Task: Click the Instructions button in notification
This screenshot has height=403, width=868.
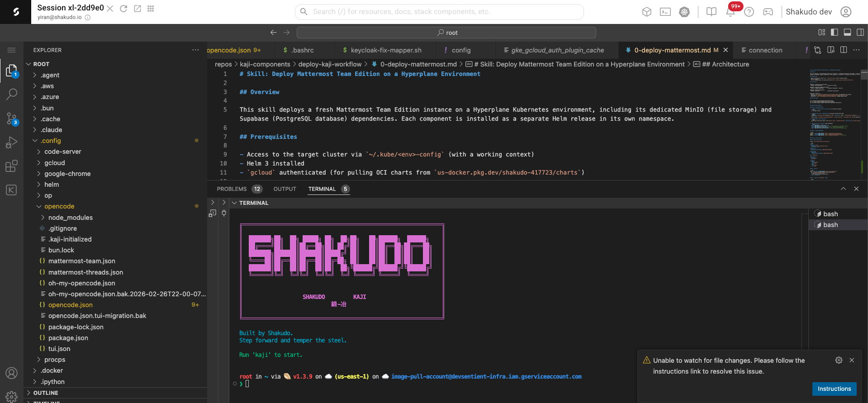Action: pos(834,389)
